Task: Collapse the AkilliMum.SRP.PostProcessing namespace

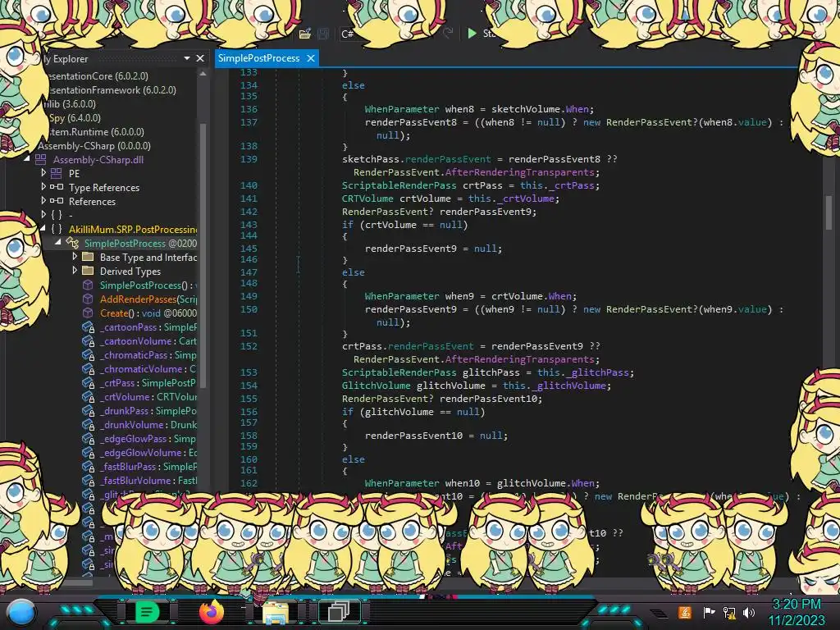Action: click(43, 228)
